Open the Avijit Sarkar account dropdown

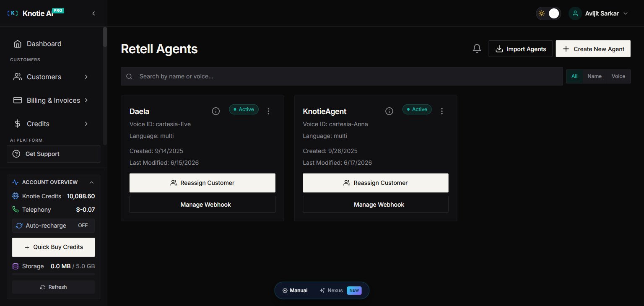599,13
